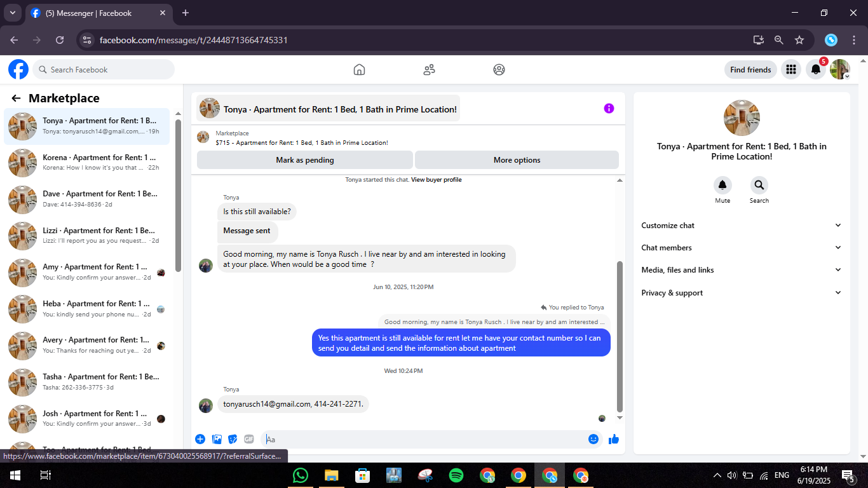Screen dimensions: 868x488
Task: Open Task View on the taskbar
Action: click(46, 475)
